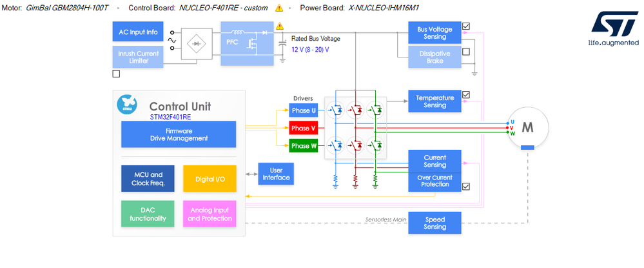
Task: Open the Inrush Current Limiter block
Action: [138, 57]
